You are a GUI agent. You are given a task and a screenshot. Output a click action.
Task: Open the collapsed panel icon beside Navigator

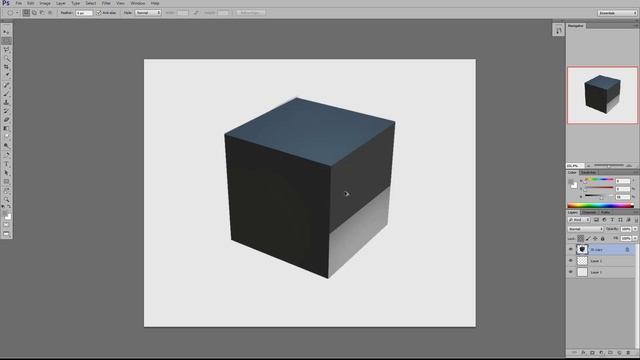coord(558,30)
